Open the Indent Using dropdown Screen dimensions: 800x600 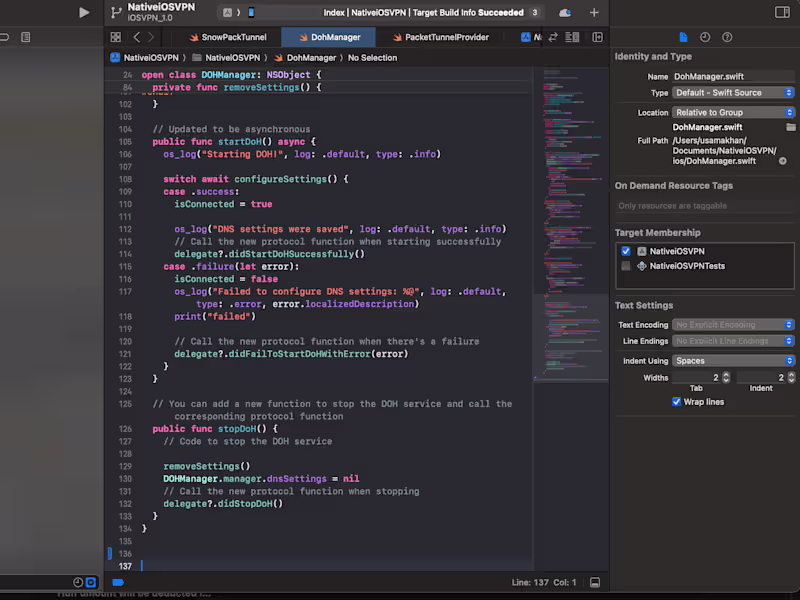(x=733, y=361)
